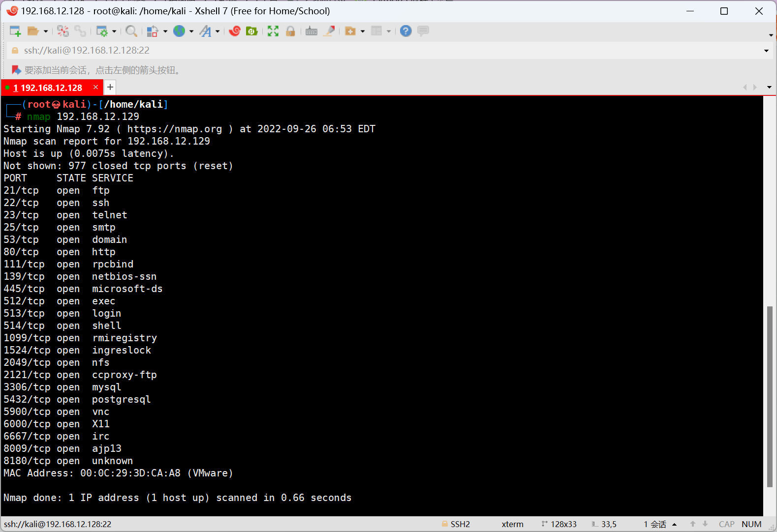Click the https://nmap.org link text
The image size is (777, 532).
pyautogui.click(x=175, y=129)
